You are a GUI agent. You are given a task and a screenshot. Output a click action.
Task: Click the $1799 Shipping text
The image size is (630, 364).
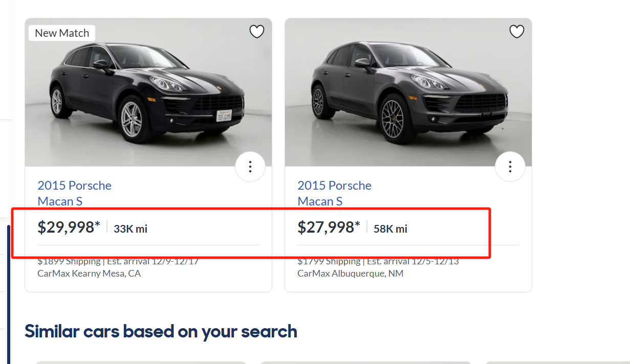pyautogui.click(x=329, y=262)
